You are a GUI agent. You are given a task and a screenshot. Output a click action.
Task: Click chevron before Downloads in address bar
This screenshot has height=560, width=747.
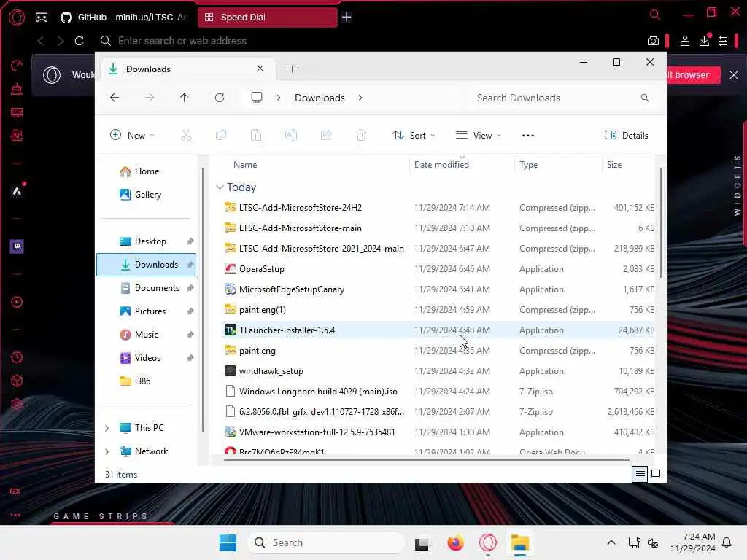278,98
